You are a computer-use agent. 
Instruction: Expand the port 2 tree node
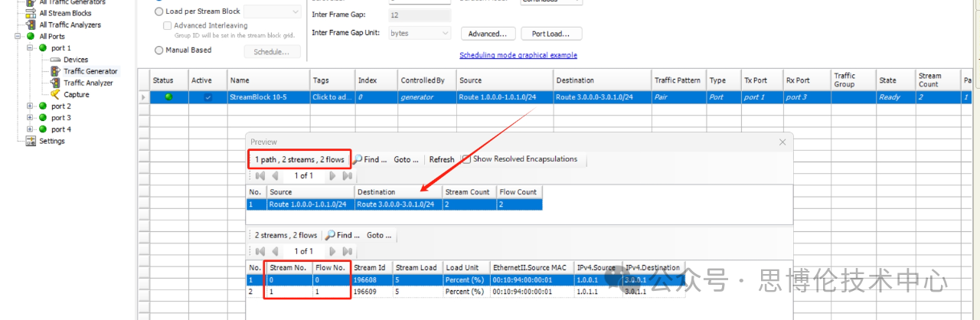point(30,106)
